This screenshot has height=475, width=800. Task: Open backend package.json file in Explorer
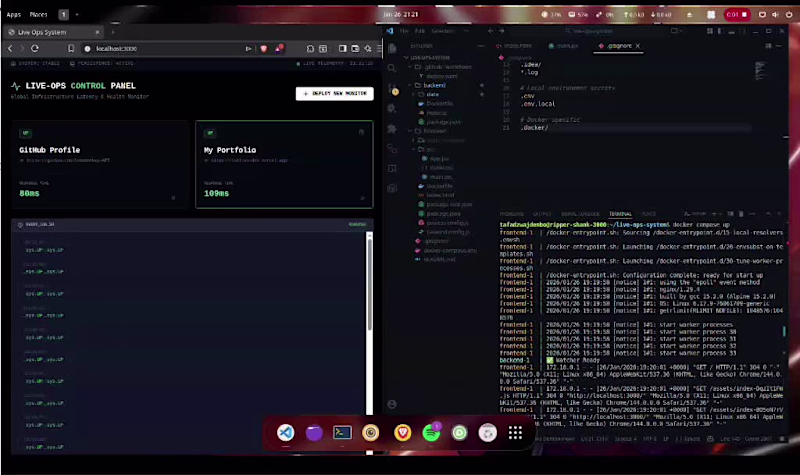click(x=443, y=122)
